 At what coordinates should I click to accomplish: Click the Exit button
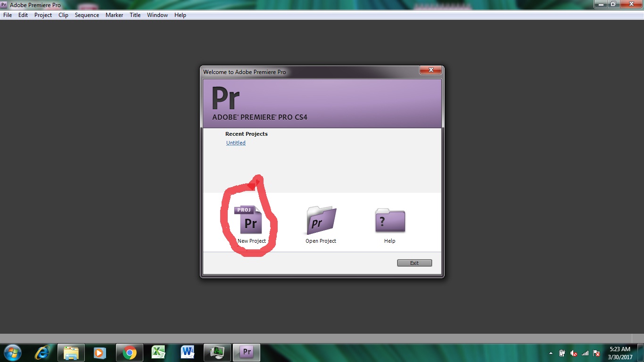click(x=414, y=263)
